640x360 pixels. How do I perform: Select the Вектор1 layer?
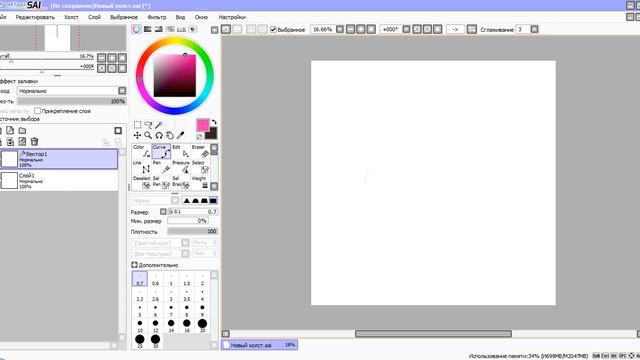[x=59, y=159]
